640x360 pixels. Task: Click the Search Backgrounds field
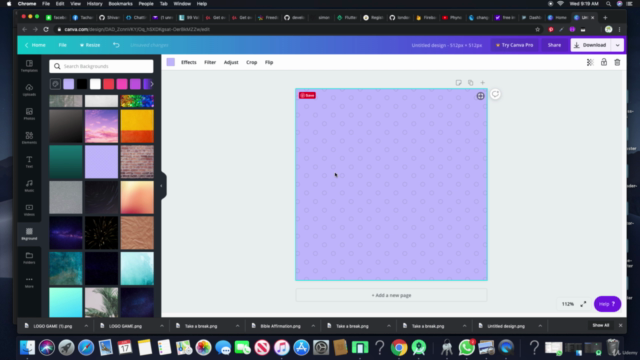click(101, 66)
